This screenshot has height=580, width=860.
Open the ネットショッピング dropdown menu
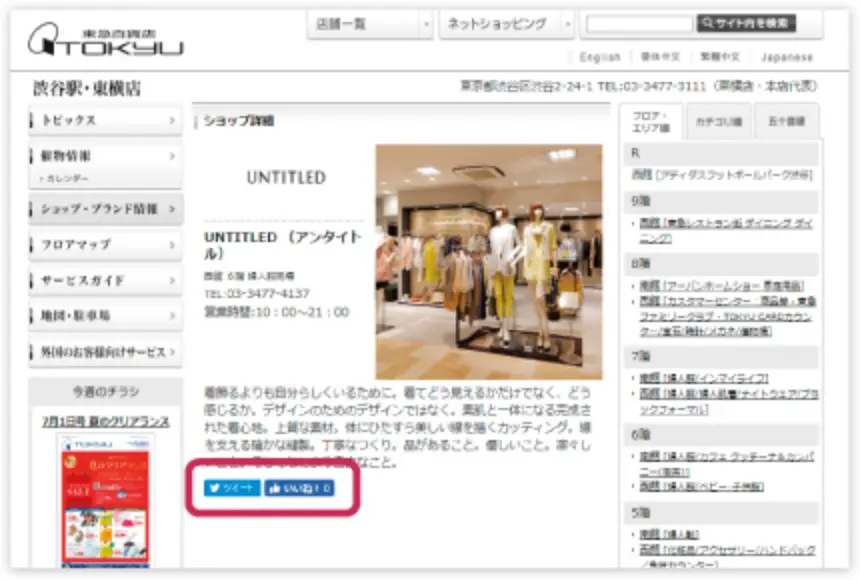tap(507, 24)
